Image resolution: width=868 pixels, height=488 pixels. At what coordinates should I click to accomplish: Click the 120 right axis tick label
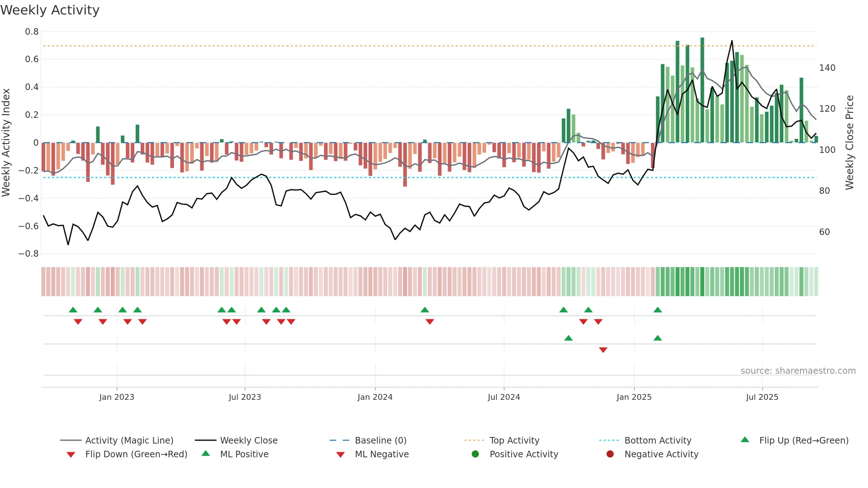click(x=827, y=109)
